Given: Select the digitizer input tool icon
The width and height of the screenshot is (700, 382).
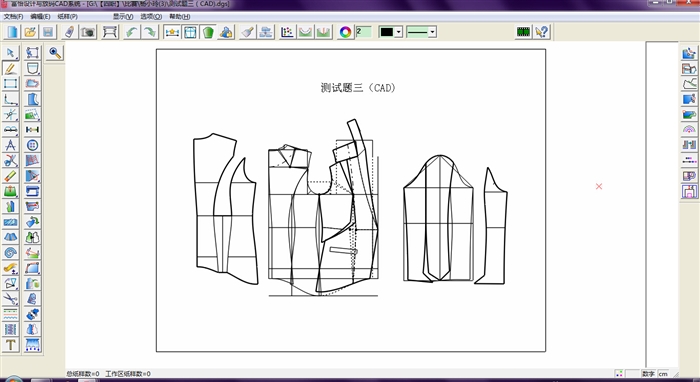Looking at the screenshot, I should [x=70, y=32].
